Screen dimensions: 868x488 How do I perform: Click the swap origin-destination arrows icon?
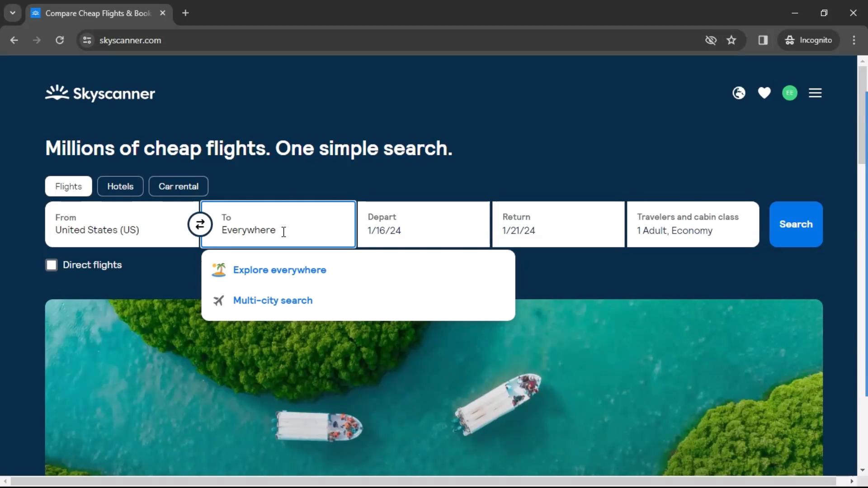tap(200, 224)
